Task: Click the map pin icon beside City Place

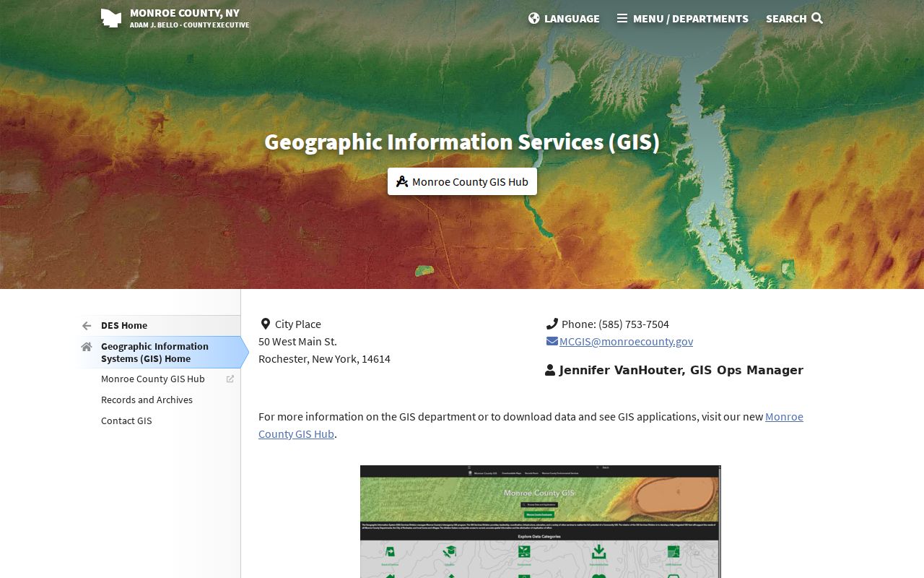Action: coord(266,324)
